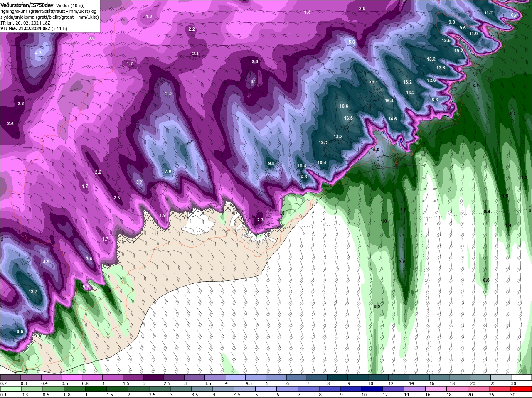This screenshot has height=398, width=532.
Task: Click the 12.1 value label on the map
Action: pyautogui.click(x=323, y=142)
